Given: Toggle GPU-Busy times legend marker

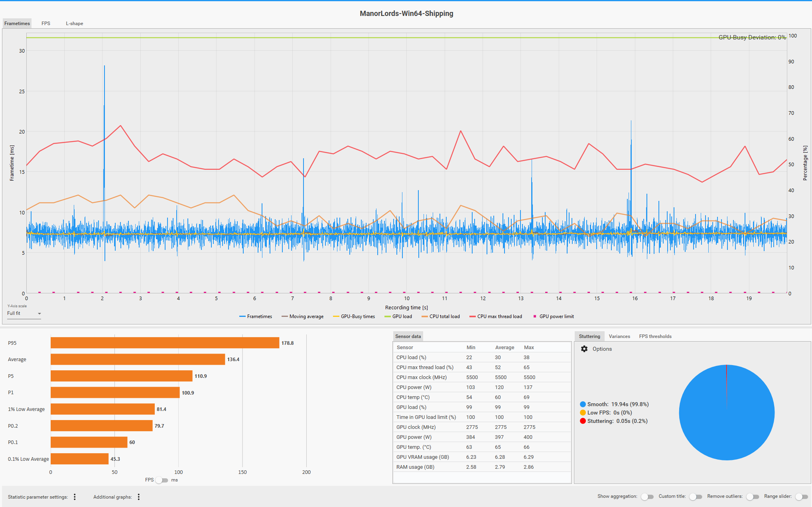Looking at the screenshot, I should (336, 316).
